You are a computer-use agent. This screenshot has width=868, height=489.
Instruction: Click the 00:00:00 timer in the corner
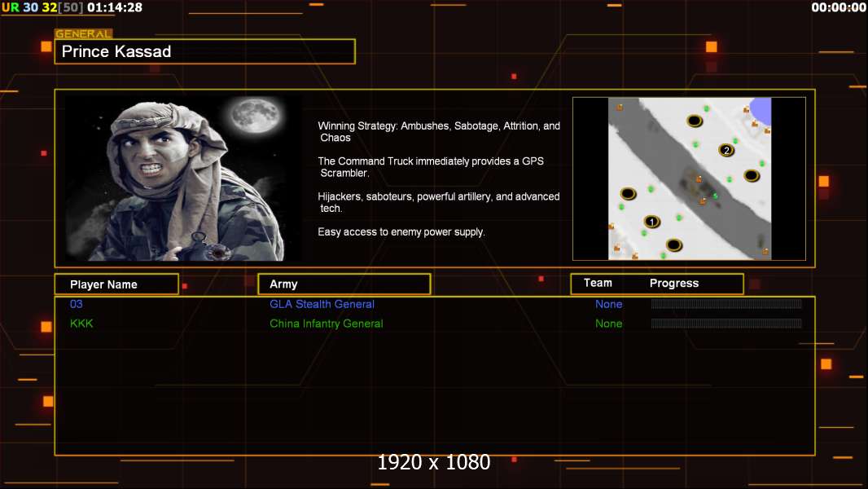(x=838, y=7)
